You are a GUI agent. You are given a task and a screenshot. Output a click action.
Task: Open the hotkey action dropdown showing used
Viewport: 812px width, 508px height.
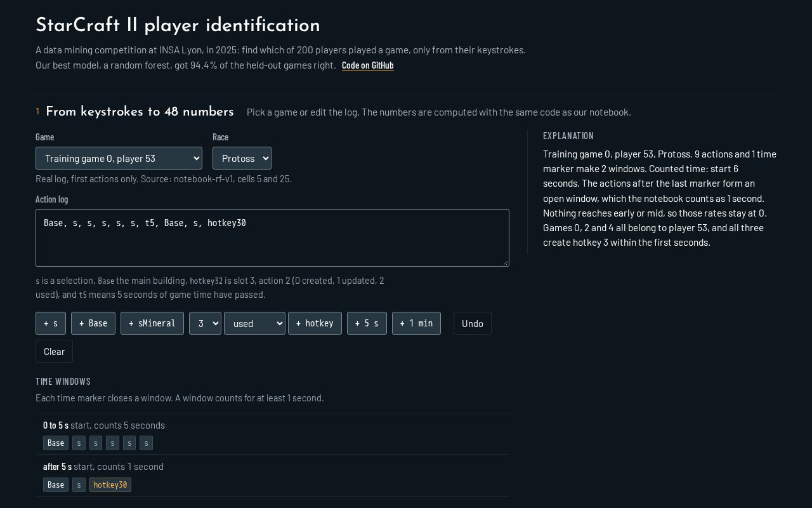(x=254, y=323)
